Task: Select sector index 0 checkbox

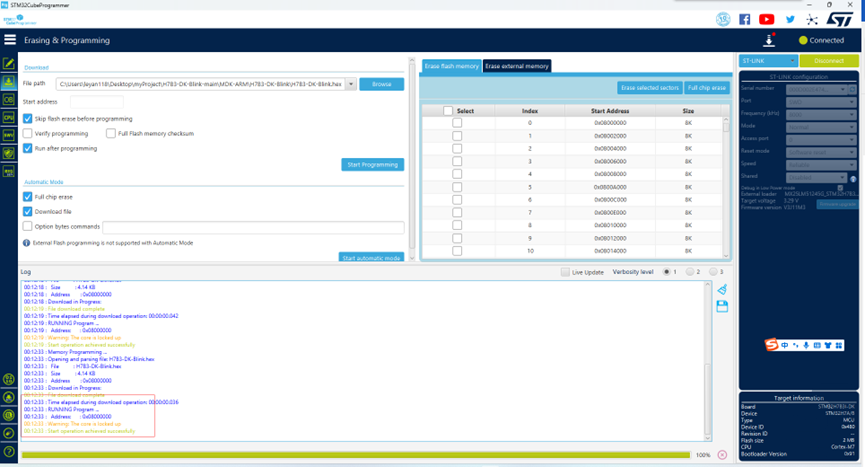Action: (457, 123)
